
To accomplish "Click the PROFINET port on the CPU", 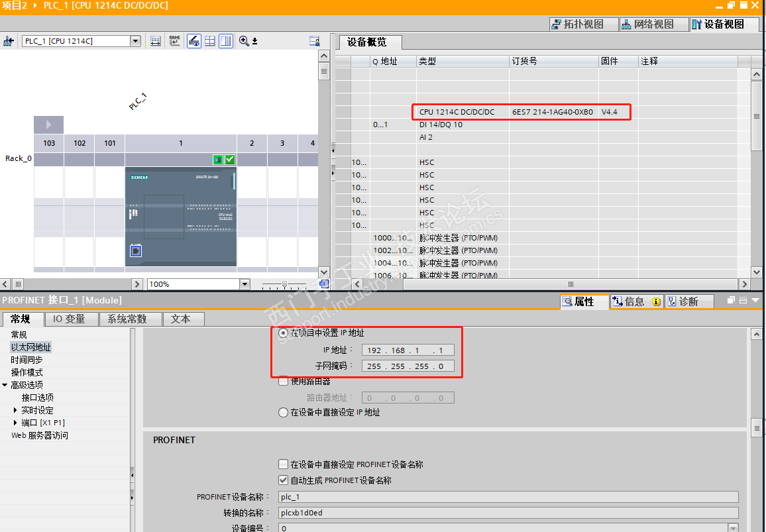I will 136,250.
